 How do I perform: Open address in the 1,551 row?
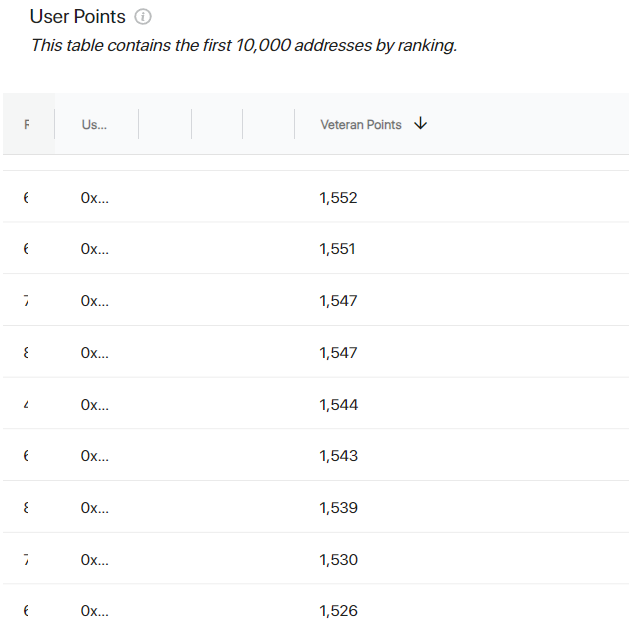(94, 249)
